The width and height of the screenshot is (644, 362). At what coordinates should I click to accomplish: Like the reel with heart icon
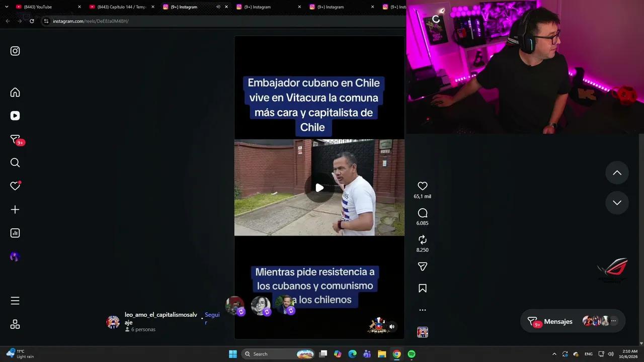423,186
